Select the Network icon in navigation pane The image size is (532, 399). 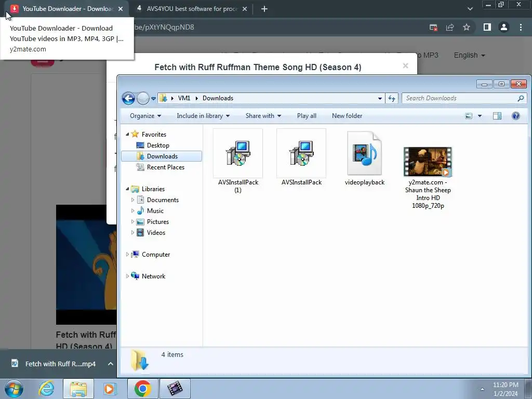click(x=135, y=276)
